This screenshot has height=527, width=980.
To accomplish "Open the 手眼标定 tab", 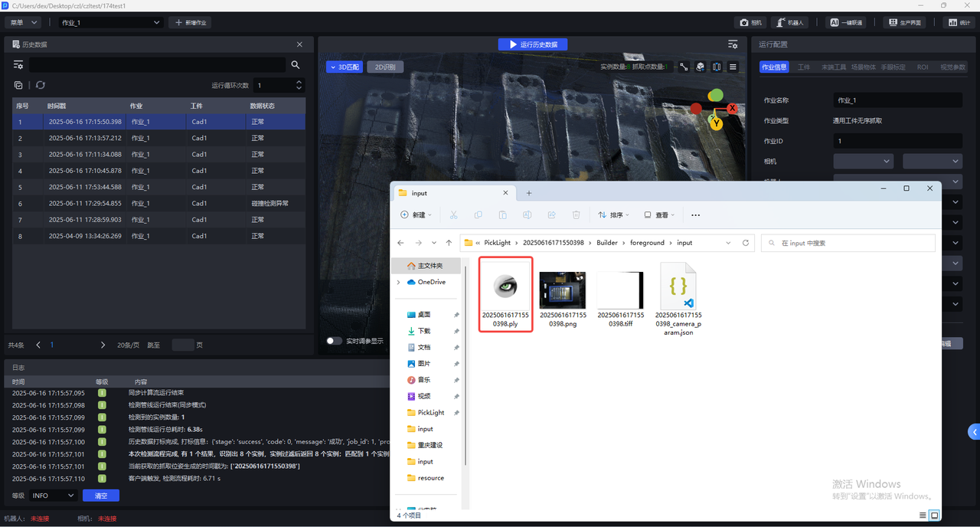I will pos(893,67).
